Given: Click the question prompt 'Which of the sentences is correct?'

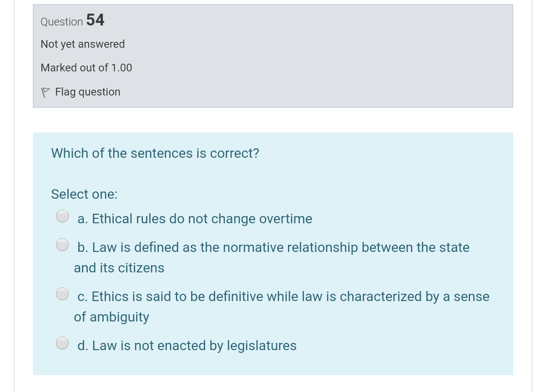Looking at the screenshot, I should (155, 153).
